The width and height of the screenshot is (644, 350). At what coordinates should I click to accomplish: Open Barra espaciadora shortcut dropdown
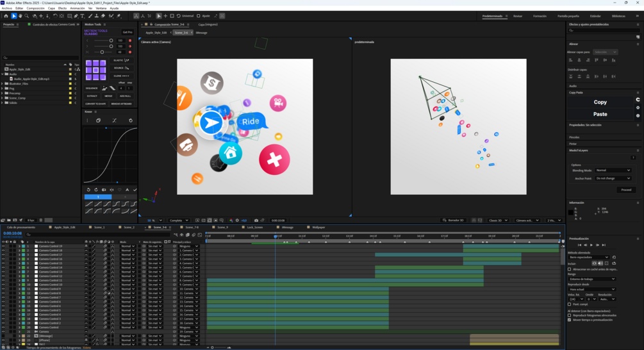tap(589, 257)
